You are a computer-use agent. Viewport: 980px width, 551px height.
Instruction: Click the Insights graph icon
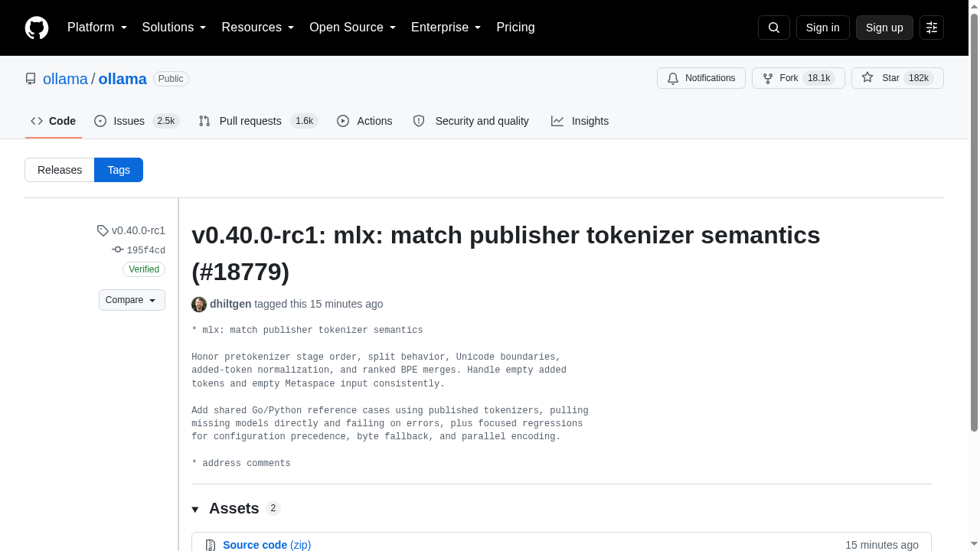coord(557,121)
